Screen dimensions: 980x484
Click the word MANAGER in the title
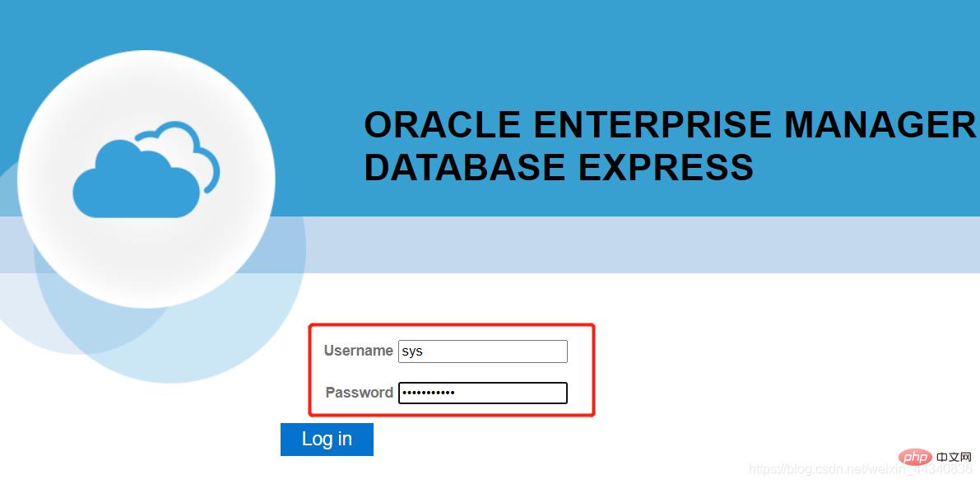[x=879, y=125]
